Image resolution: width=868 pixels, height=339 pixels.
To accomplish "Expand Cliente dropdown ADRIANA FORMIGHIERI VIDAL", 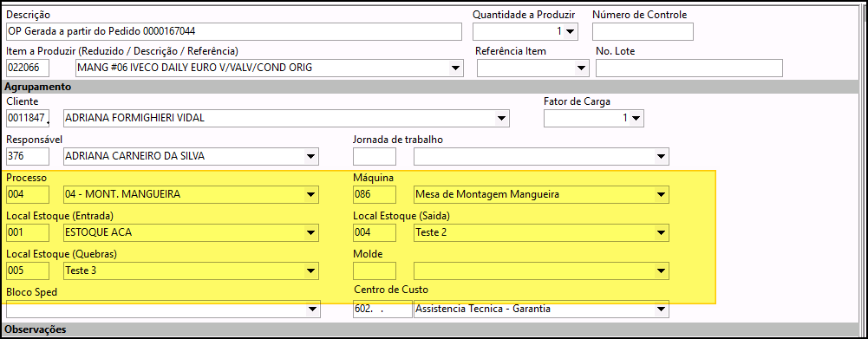I will [501, 118].
